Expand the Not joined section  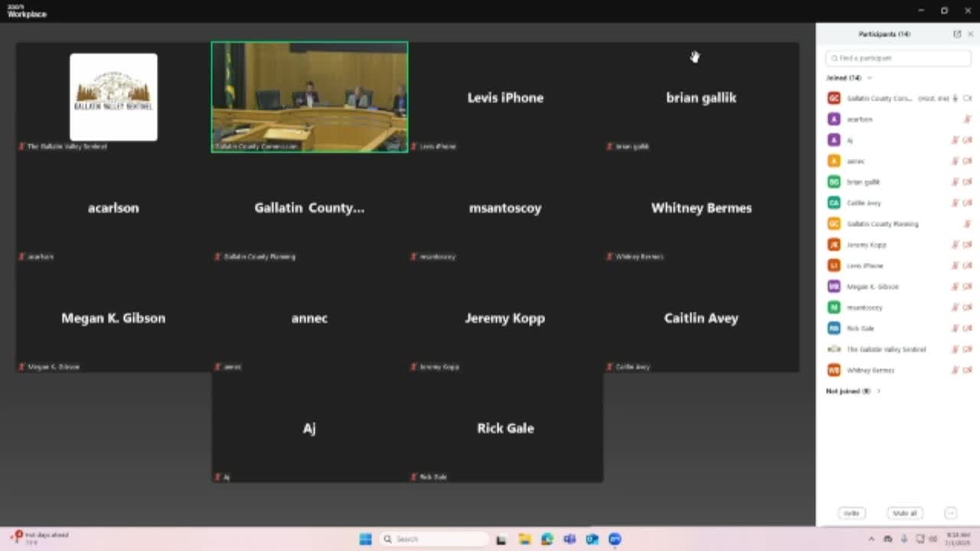click(x=878, y=391)
